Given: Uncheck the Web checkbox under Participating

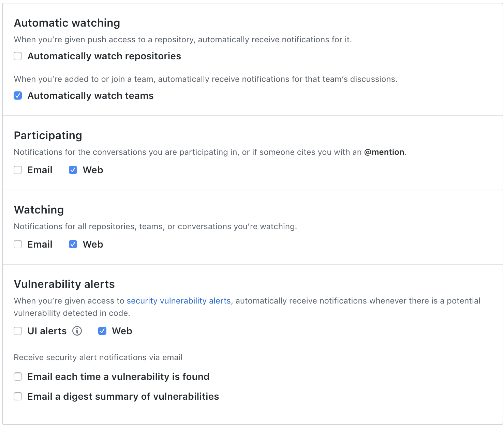Looking at the screenshot, I should coord(73,170).
